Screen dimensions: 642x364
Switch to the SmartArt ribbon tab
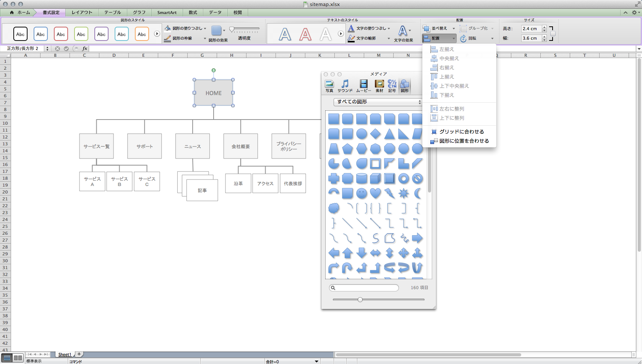167,13
